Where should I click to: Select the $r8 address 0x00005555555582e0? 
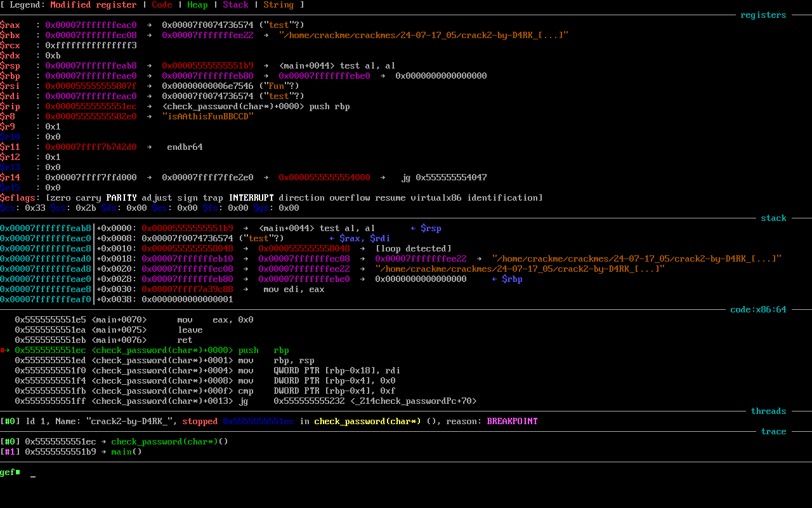coord(91,117)
